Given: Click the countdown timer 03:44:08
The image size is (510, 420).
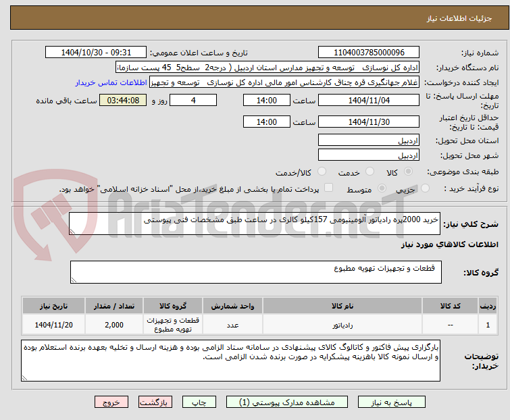Looking at the screenshot, I should [x=123, y=100].
